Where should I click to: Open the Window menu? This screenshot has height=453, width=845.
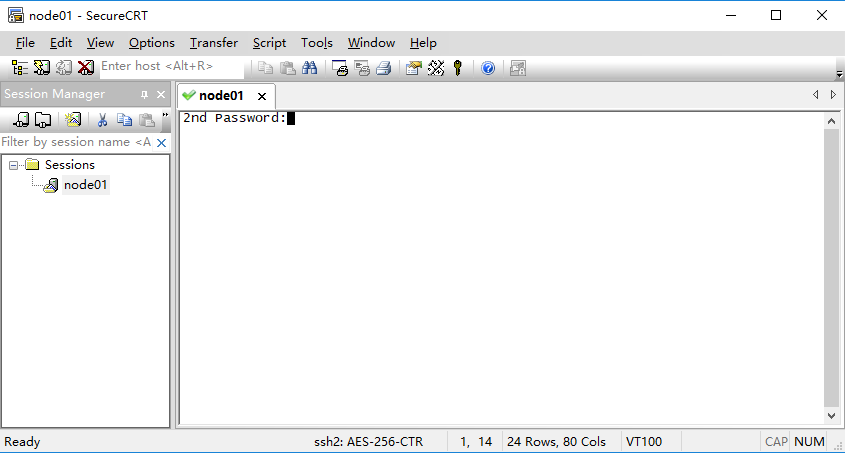371,43
